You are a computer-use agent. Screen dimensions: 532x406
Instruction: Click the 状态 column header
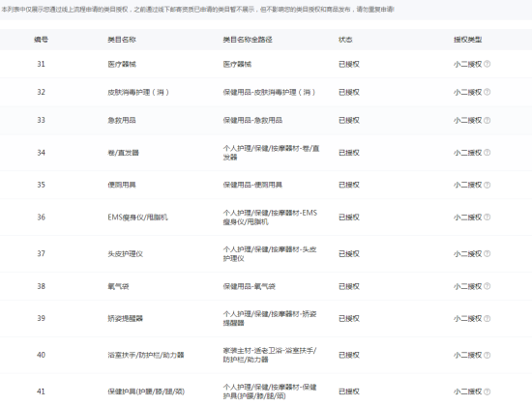click(x=345, y=40)
